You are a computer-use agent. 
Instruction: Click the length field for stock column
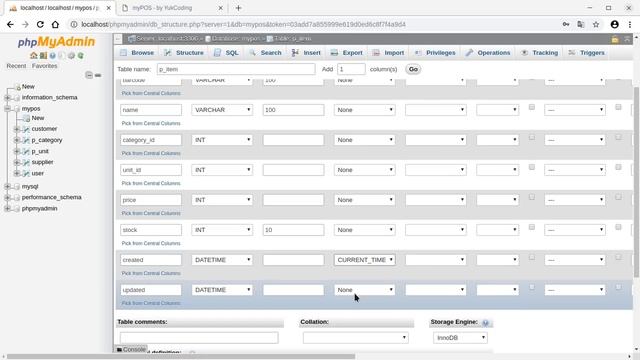pos(293,230)
